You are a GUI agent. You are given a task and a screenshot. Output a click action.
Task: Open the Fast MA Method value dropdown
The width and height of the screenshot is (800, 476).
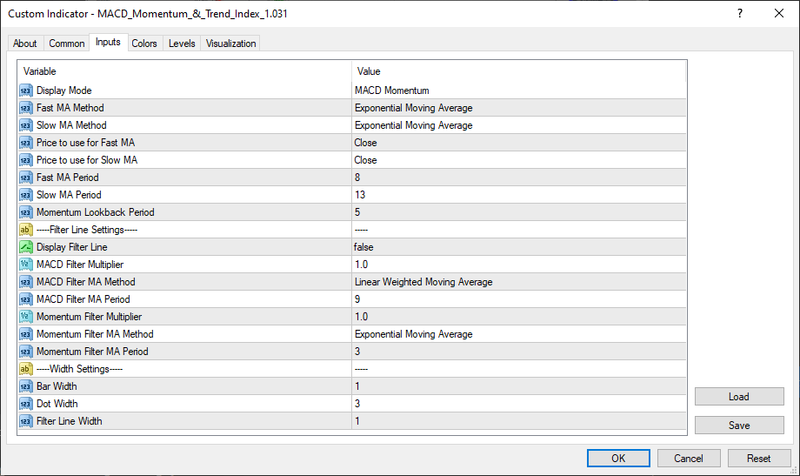click(x=518, y=107)
